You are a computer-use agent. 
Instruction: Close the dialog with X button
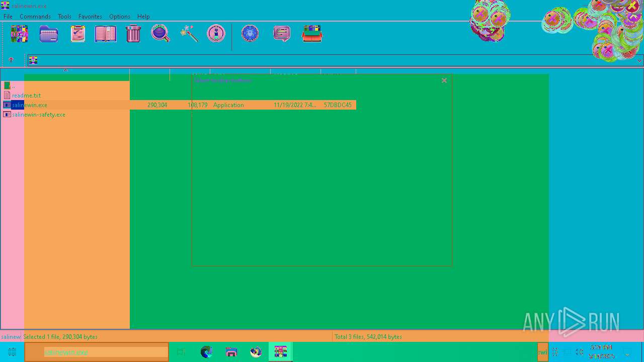click(x=444, y=80)
